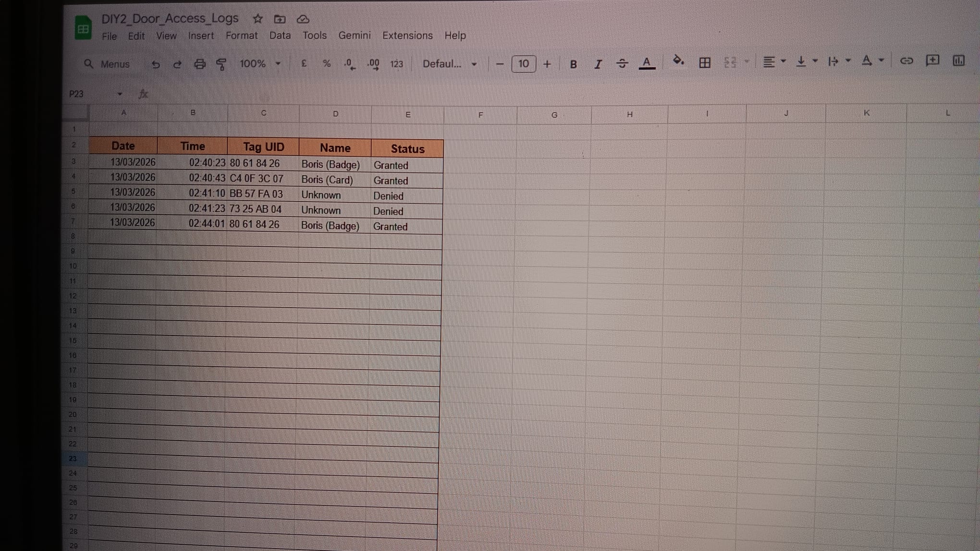Open the Gemini menu
The image size is (980, 551).
click(x=355, y=36)
